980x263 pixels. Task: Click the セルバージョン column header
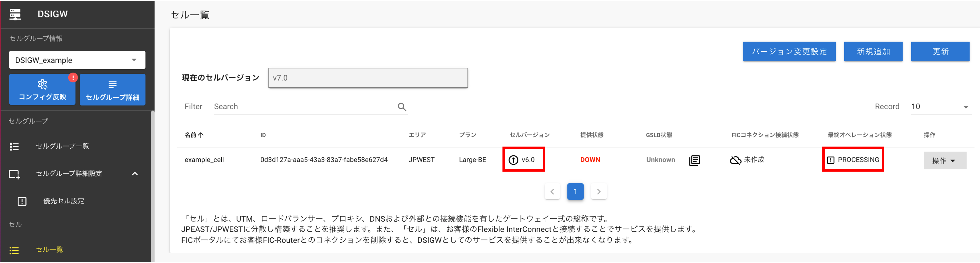tap(530, 135)
